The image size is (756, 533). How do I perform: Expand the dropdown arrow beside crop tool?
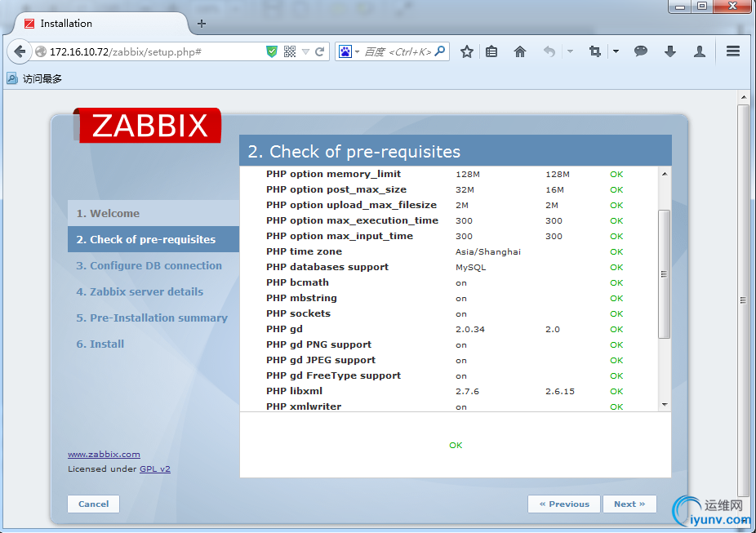click(616, 51)
